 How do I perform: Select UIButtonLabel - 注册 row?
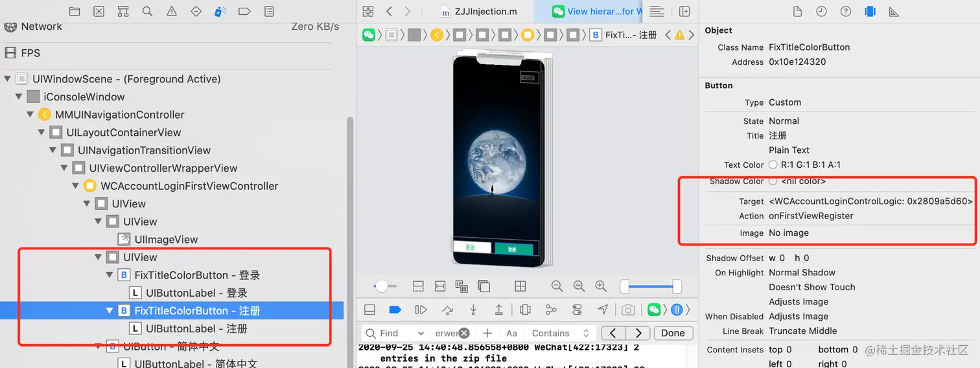coord(173,328)
